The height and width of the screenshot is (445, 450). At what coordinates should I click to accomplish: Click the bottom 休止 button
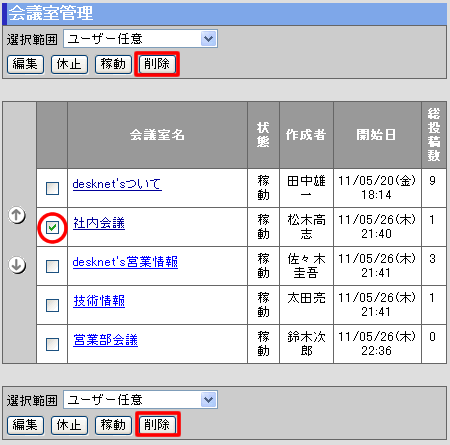point(69,425)
